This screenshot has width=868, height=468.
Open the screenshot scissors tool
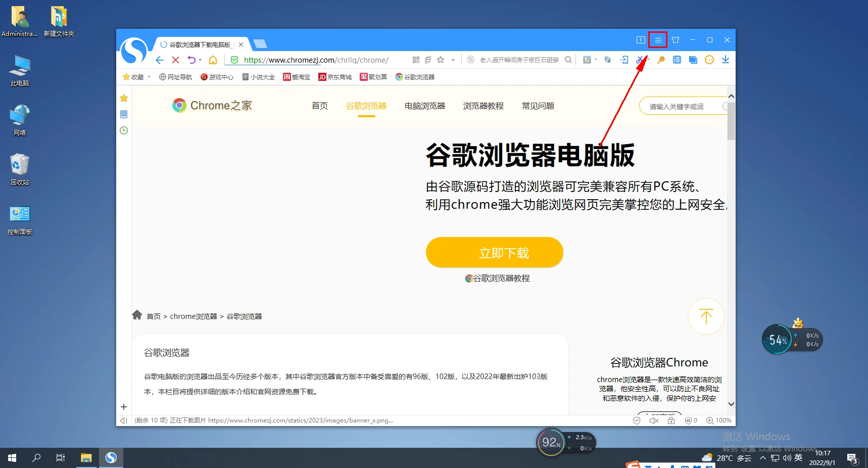coord(640,60)
